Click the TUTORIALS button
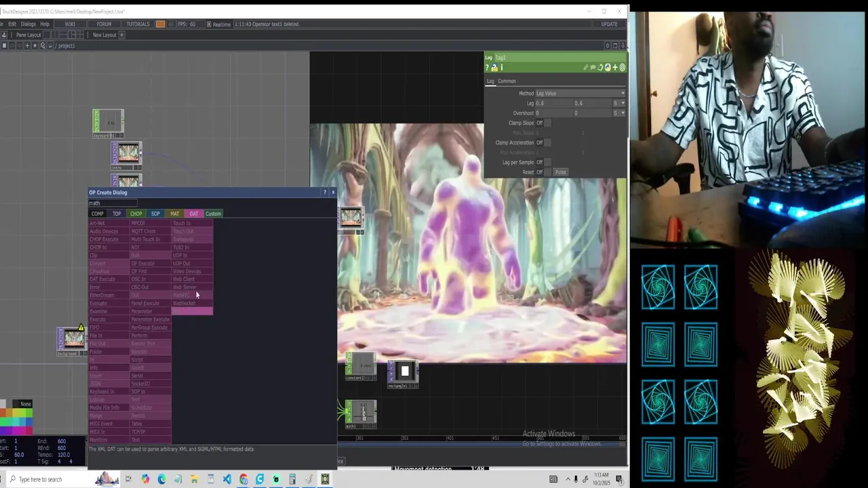 coord(138,24)
